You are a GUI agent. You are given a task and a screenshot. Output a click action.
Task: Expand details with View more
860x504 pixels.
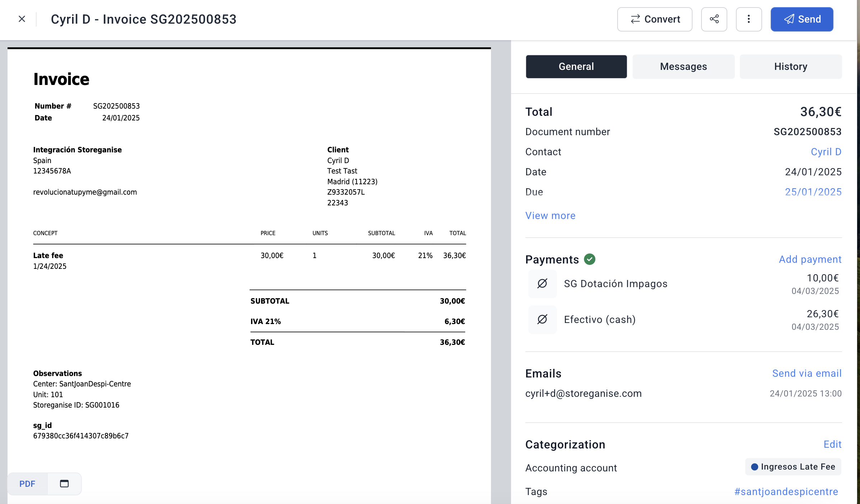(550, 215)
